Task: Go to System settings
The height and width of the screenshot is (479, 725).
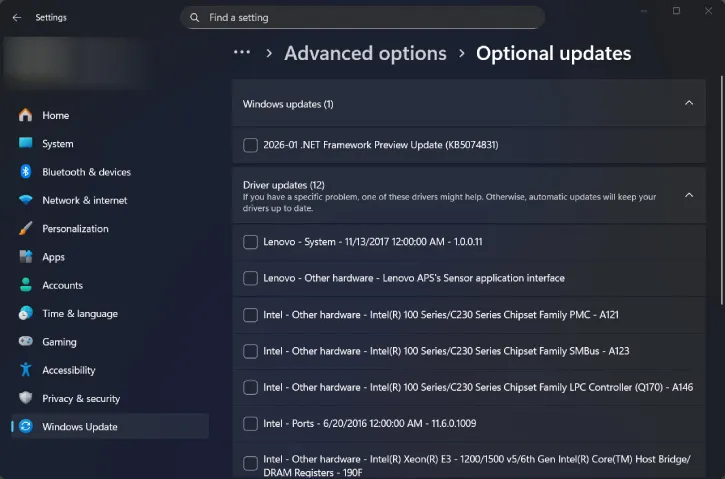Action: click(x=110, y=143)
